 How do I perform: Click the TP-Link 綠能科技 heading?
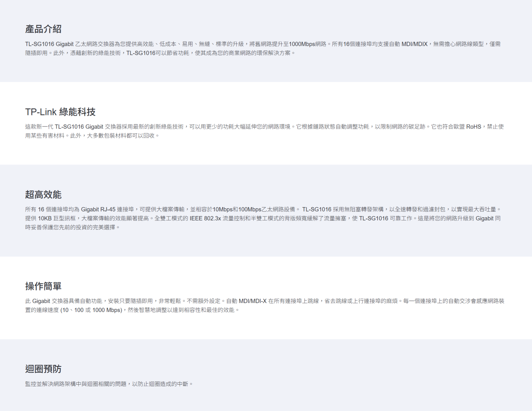(60, 112)
